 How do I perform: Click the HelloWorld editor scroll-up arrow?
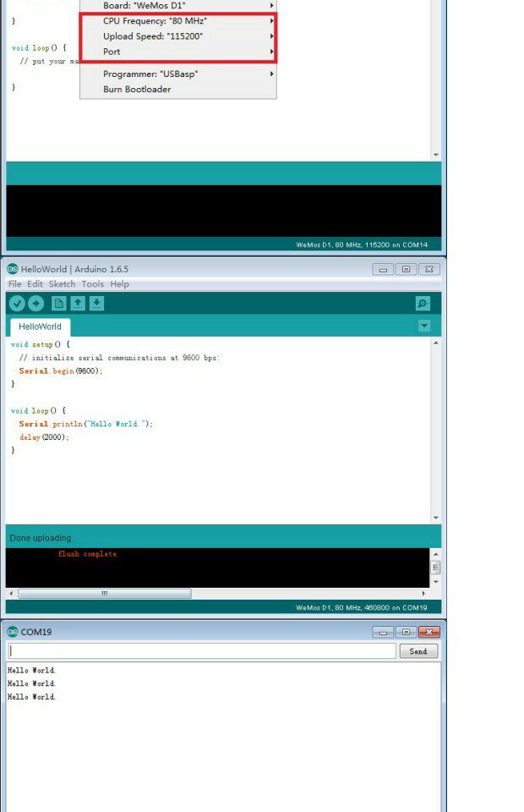435,343
